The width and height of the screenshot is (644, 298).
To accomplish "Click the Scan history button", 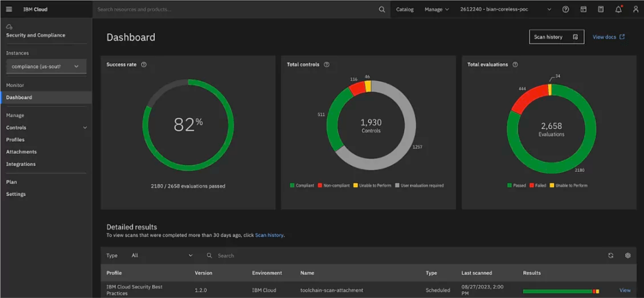I will [x=556, y=37].
